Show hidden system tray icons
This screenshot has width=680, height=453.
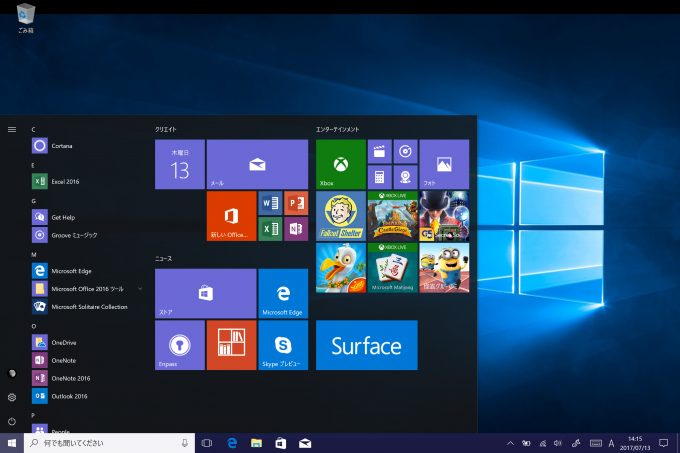coord(510,443)
